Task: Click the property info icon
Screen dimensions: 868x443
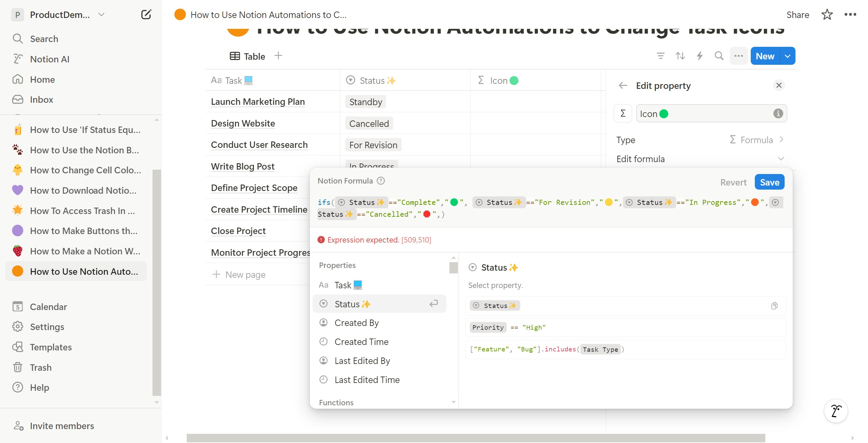Action: 778,113
